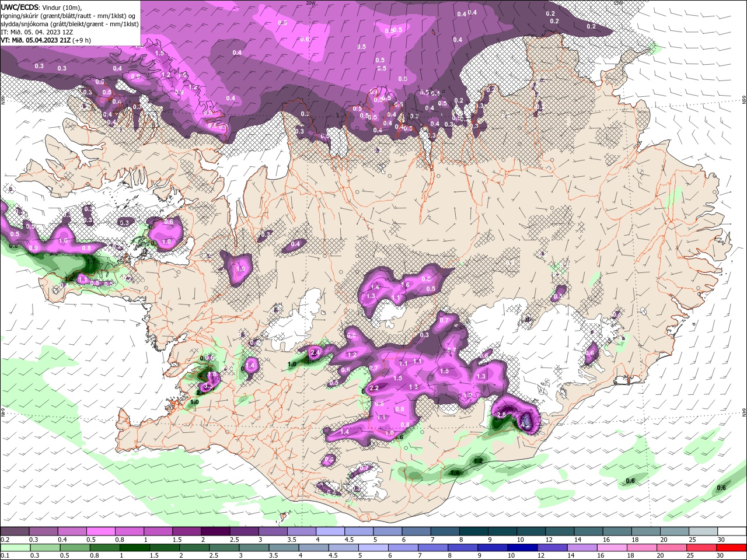Click the snow value '2.4' on the map
The image size is (747, 560).
[316, 352]
